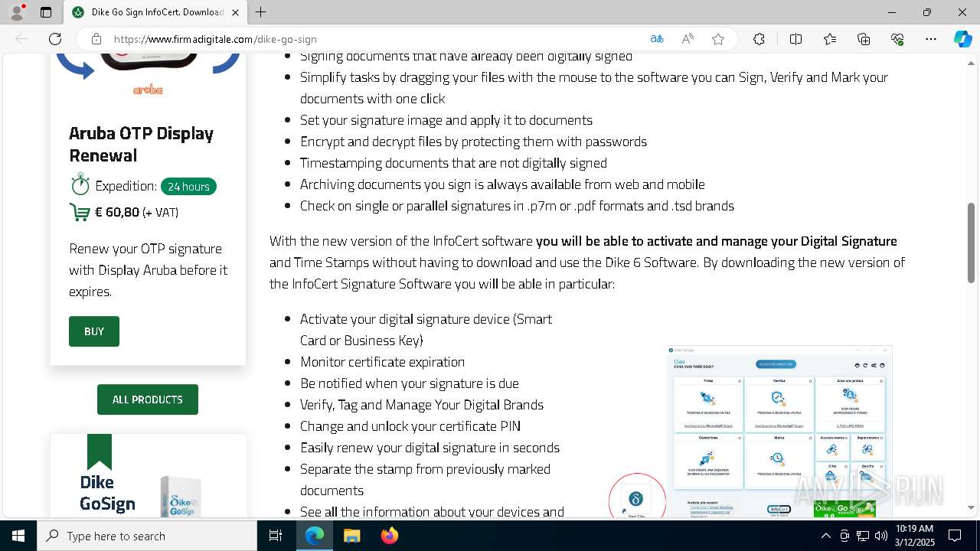The image size is (980, 551).
Task: Open the translate page icon
Action: pyautogui.click(x=657, y=39)
